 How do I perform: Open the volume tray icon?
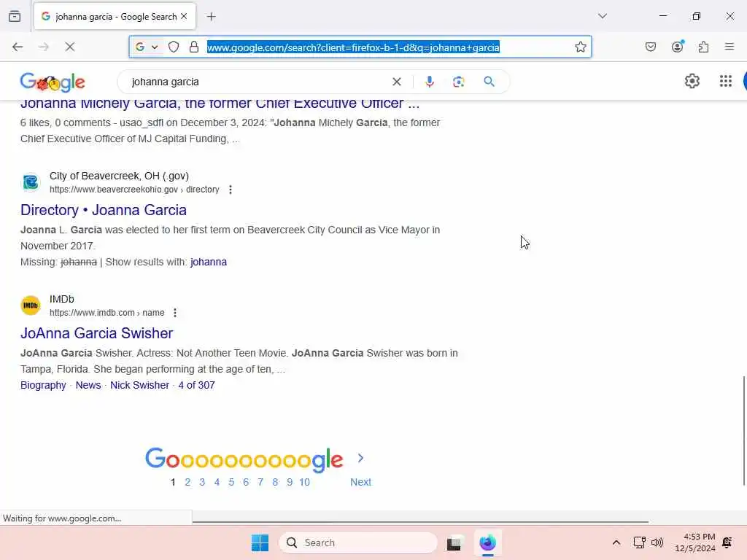(657, 542)
